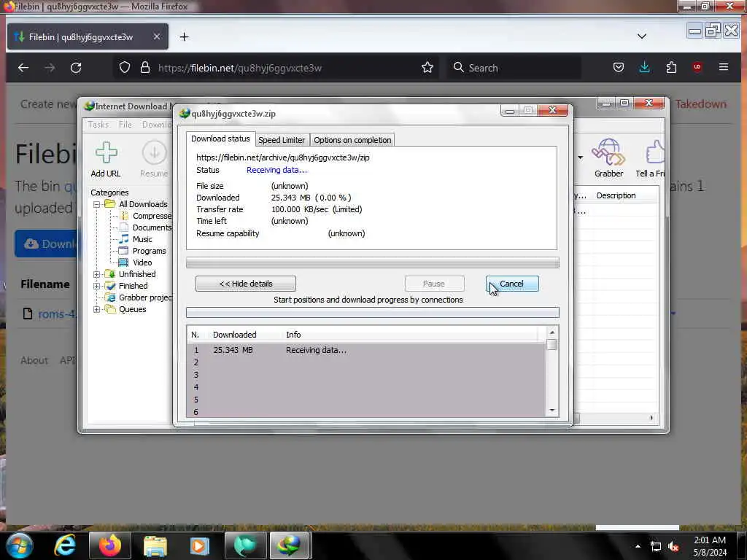Image resolution: width=747 pixels, height=560 pixels.
Task: Select the Filebin browser tab
Action: (x=88, y=36)
